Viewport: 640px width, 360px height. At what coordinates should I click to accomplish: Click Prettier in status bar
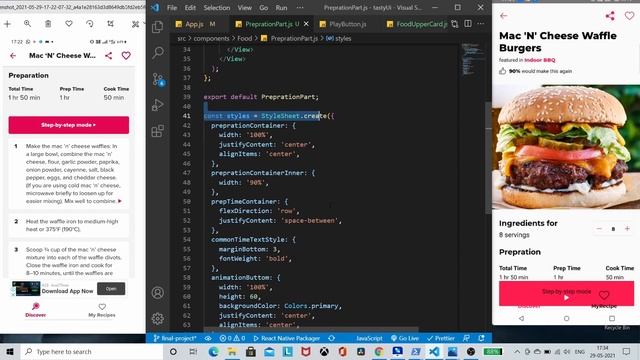pyautogui.click(x=441, y=338)
